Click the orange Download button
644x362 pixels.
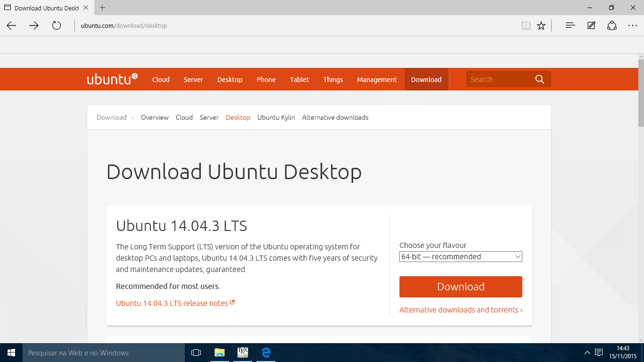(461, 287)
